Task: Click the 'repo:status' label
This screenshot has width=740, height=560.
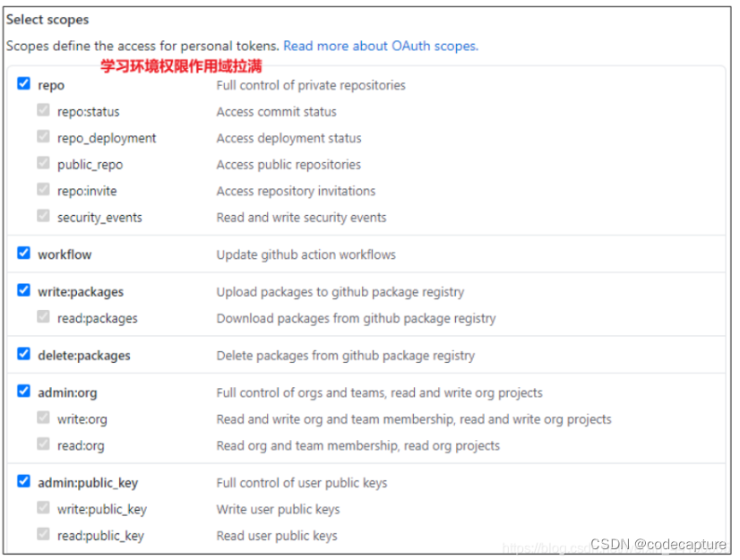Action: click(x=89, y=112)
